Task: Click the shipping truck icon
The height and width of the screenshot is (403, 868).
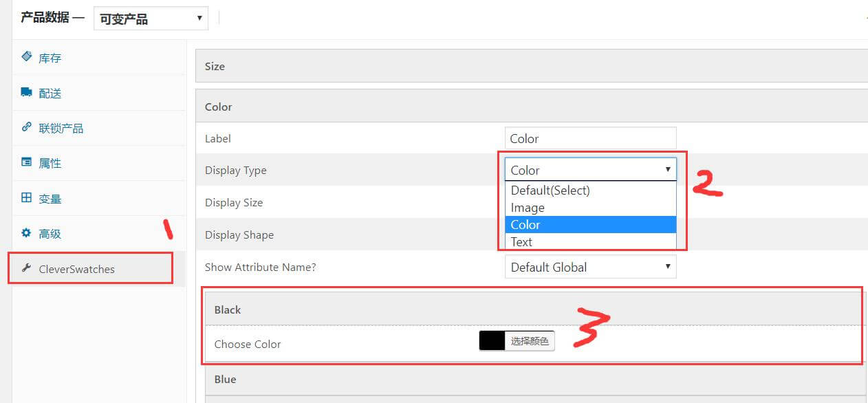Action: click(27, 92)
